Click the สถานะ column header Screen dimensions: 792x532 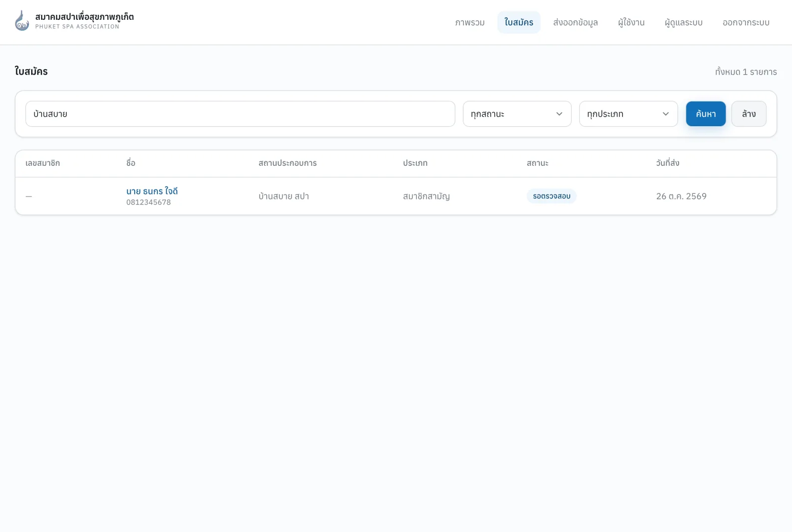click(x=538, y=163)
